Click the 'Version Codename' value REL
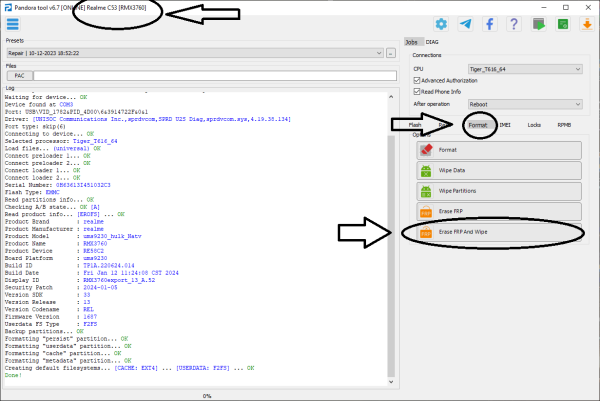 (88, 309)
